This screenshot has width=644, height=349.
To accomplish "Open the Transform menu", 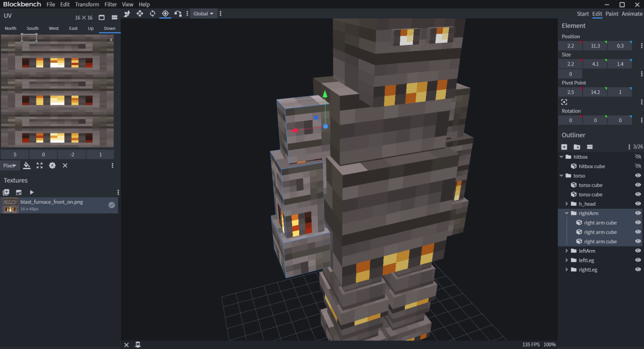I will (x=87, y=4).
